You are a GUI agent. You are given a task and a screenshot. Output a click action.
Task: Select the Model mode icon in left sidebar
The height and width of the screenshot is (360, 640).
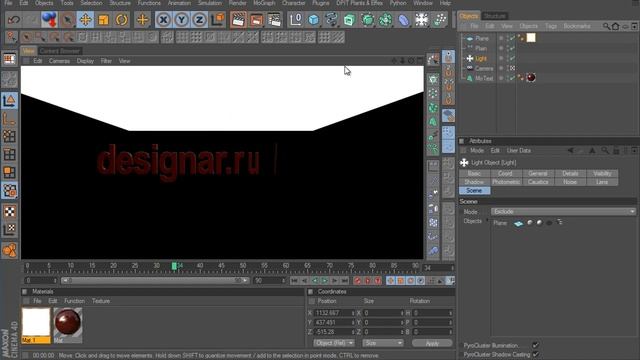click(9, 100)
